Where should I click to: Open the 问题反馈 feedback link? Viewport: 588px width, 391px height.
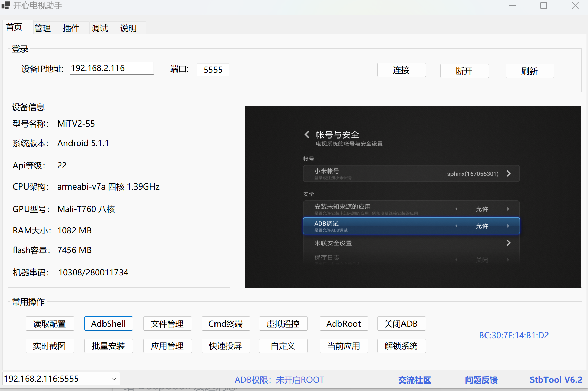481,380
